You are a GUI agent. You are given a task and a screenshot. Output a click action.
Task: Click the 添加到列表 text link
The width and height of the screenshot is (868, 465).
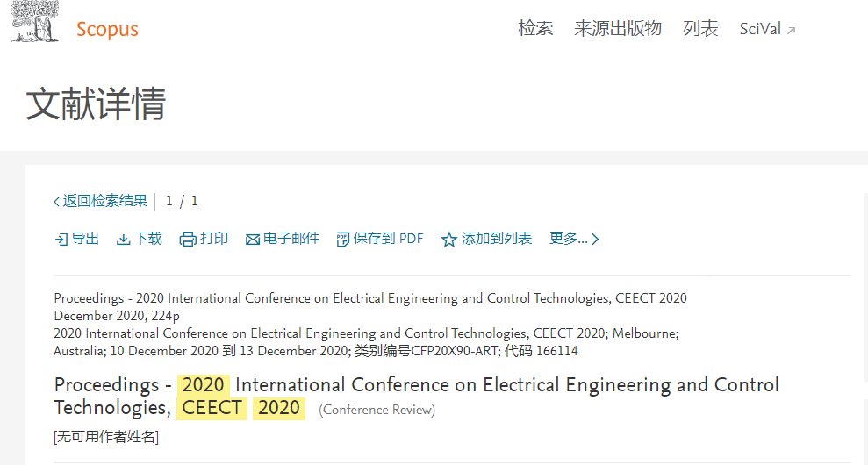pyautogui.click(x=497, y=239)
